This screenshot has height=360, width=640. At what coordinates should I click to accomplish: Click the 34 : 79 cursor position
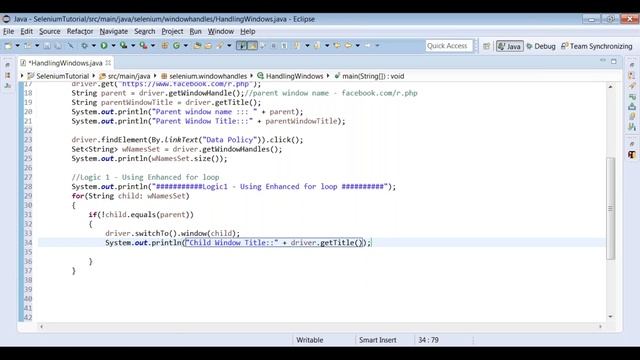coord(428,340)
